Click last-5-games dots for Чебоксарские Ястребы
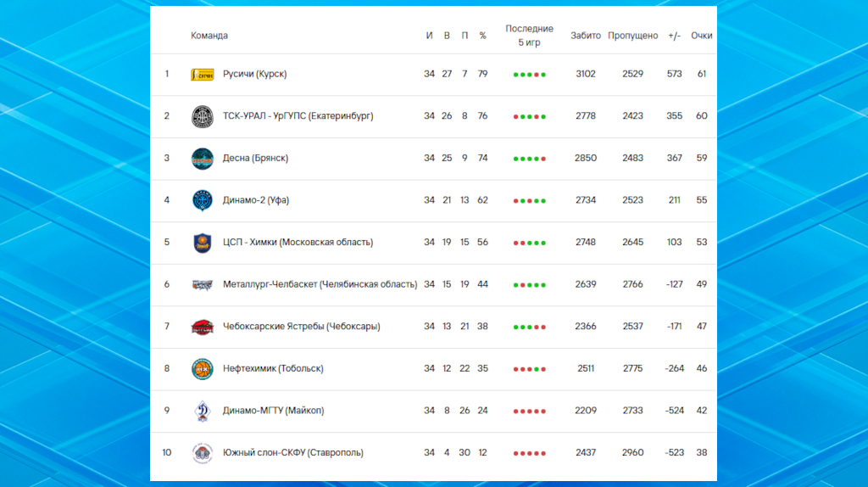868x487 pixels. coord(529,327)
